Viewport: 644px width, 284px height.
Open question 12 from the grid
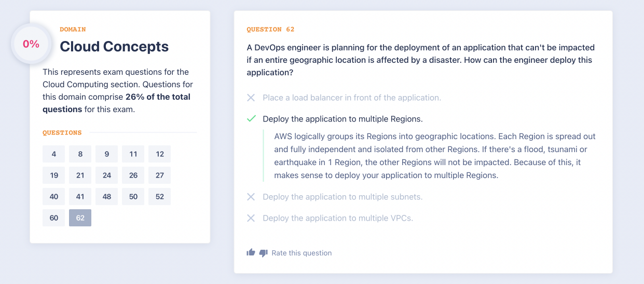pos(159,154)
